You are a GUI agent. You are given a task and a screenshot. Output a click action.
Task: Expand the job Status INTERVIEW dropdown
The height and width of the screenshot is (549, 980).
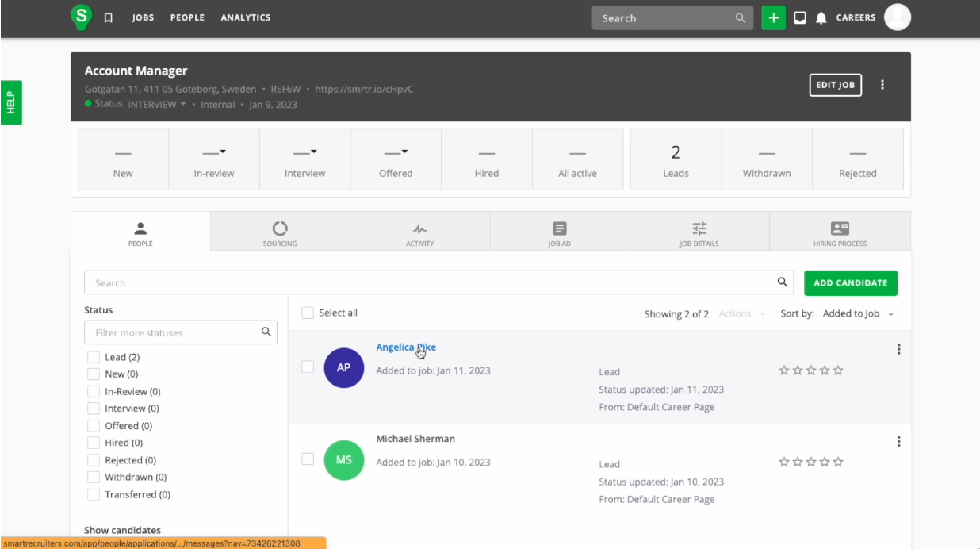click(x=182, y=104)
